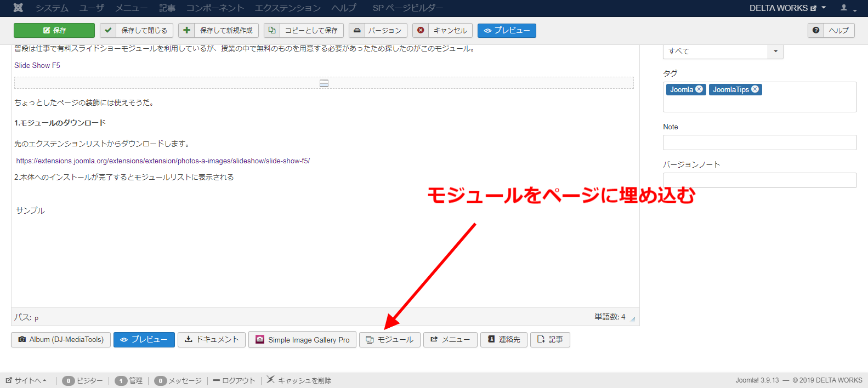Open the ヘルプ top menu
The height and width of the screenshot is (388, 868).
click(344, 8)
